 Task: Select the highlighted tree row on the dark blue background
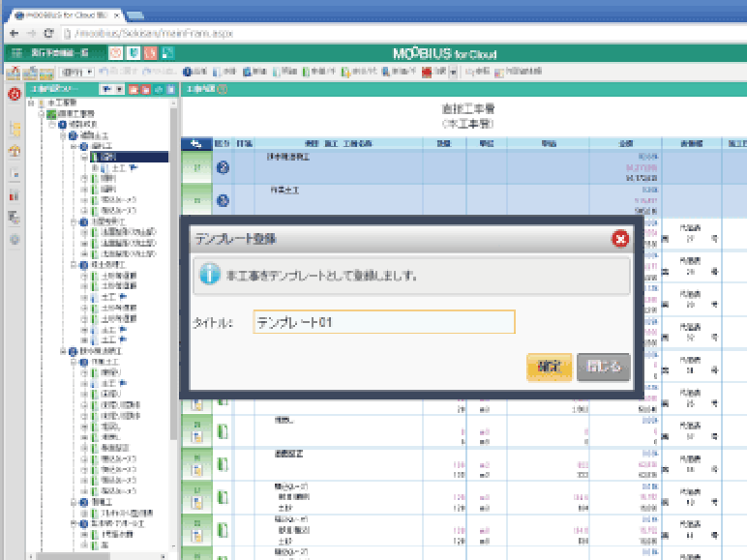[129, 157]
